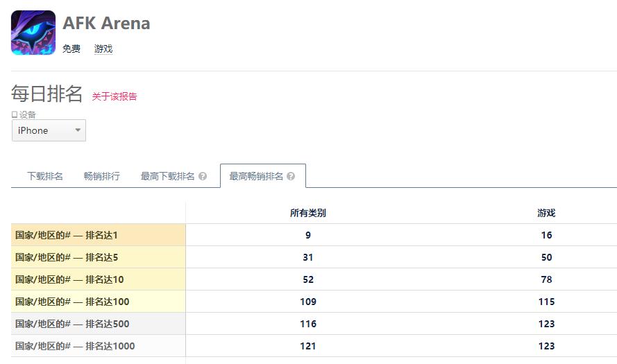Switch to the 下载排名 tab
Image resolution: width=617 pixels, height=364 pixels.
click(x=45, y=176)
